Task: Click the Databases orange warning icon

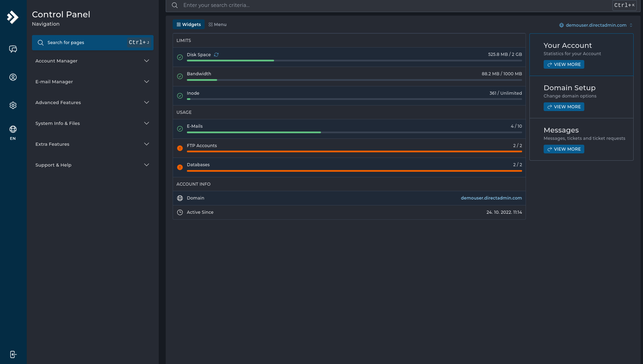Action: [180, 167]
